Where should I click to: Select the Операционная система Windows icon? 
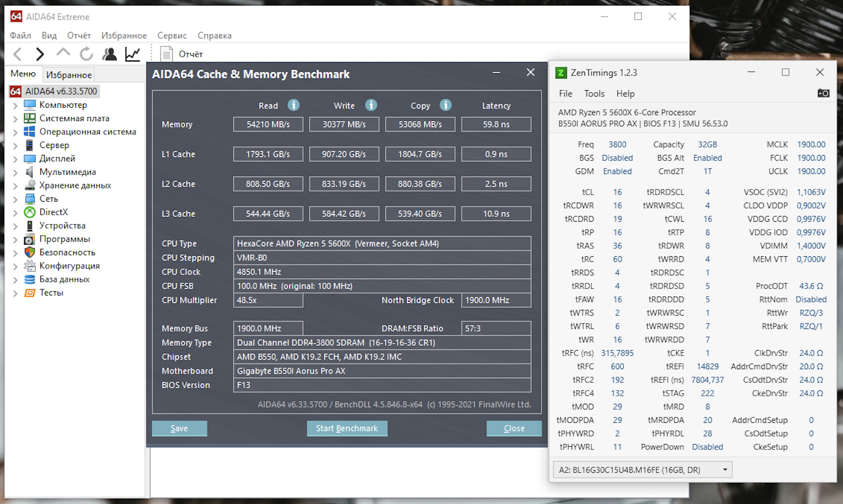point(30,131)
